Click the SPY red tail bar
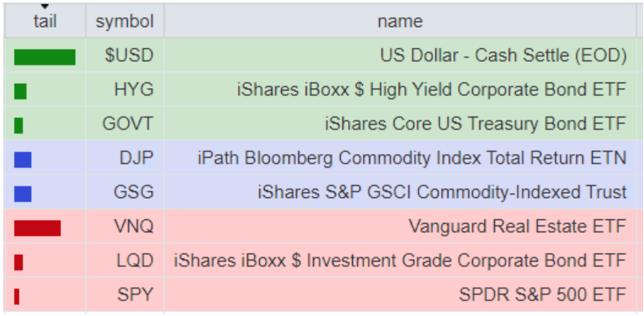Image resolution: width=644 pixels, height=316 pixels. tap(16, 296)
